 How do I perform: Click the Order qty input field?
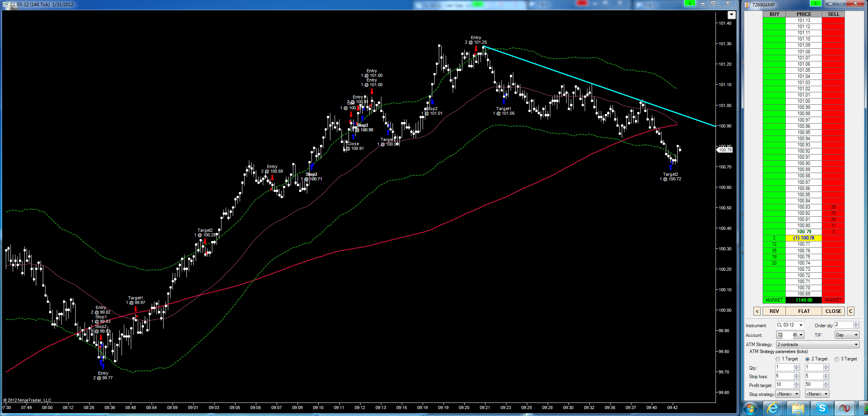click(x=844, y=325)
